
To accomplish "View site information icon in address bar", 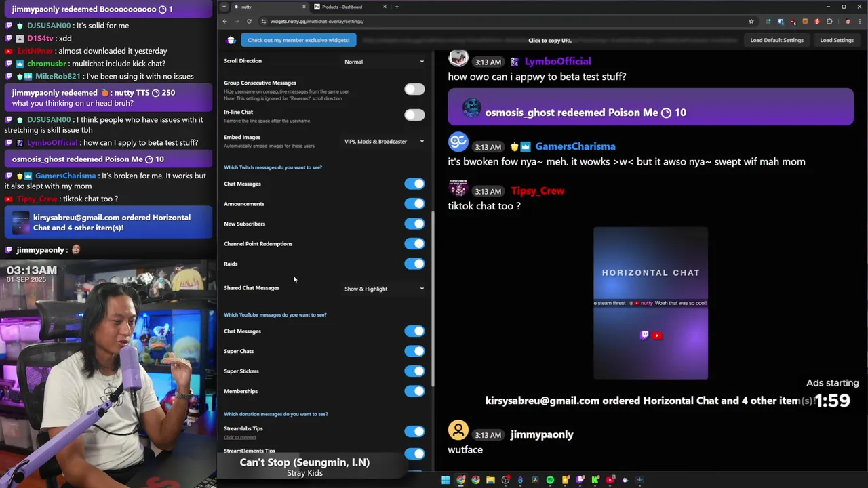I will click(x=262, y=21).
